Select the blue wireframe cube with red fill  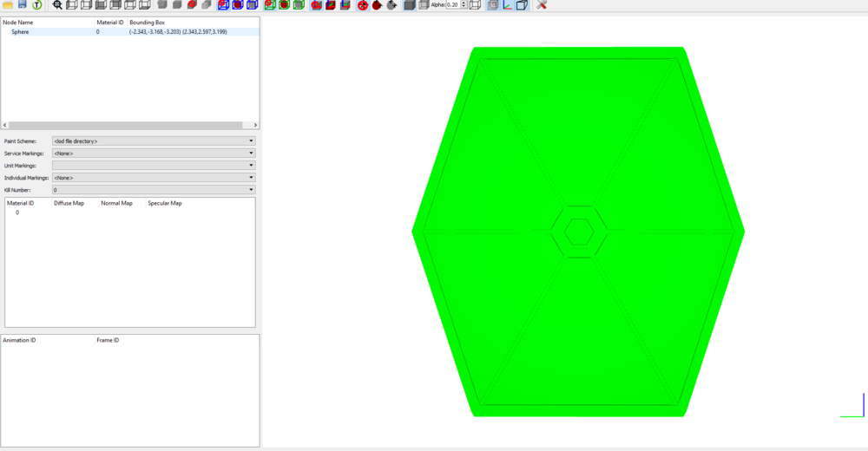coord(238,5)
